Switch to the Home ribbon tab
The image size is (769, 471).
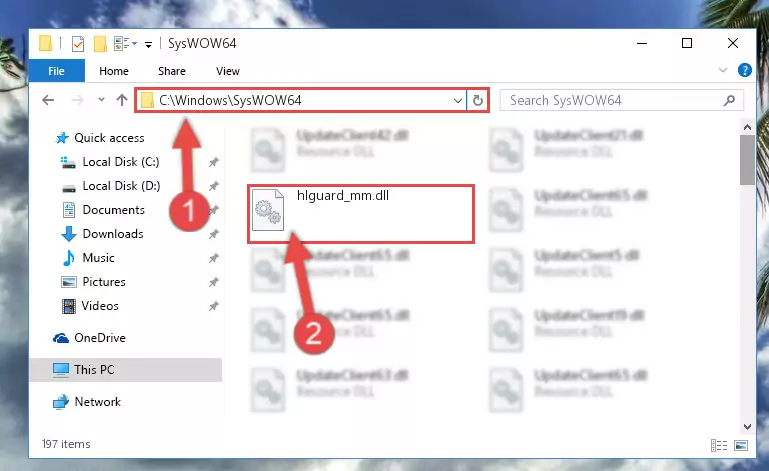[114, 71]
